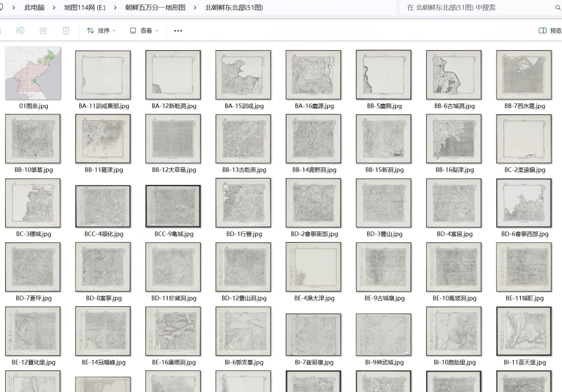Click the file name starting with BI-10
The image size is (562, 392).
tap(454, 362)
